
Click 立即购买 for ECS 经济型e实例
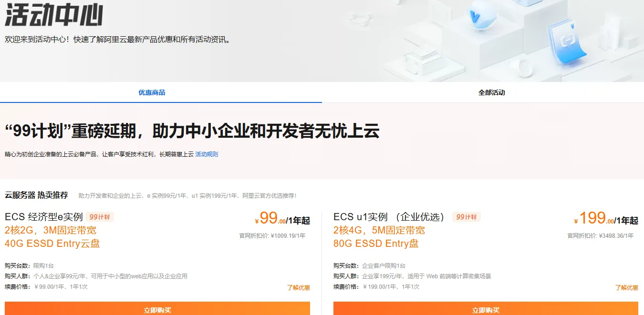157,308
